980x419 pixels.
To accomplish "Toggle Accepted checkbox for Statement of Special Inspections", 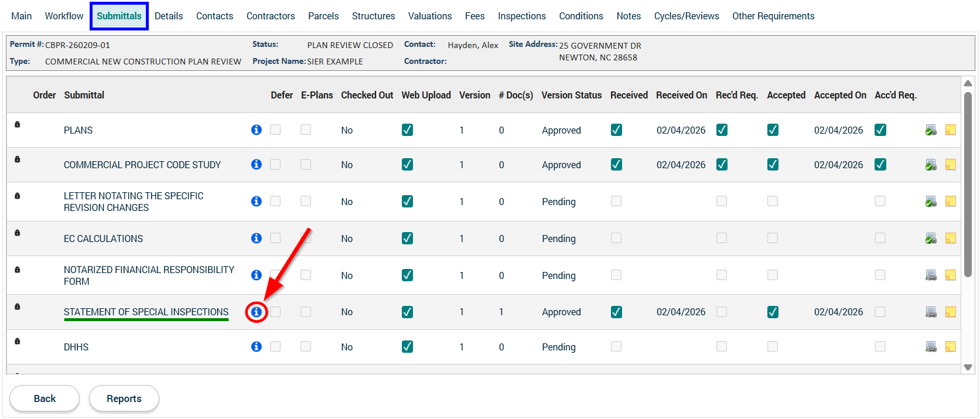I will point(773,312).
